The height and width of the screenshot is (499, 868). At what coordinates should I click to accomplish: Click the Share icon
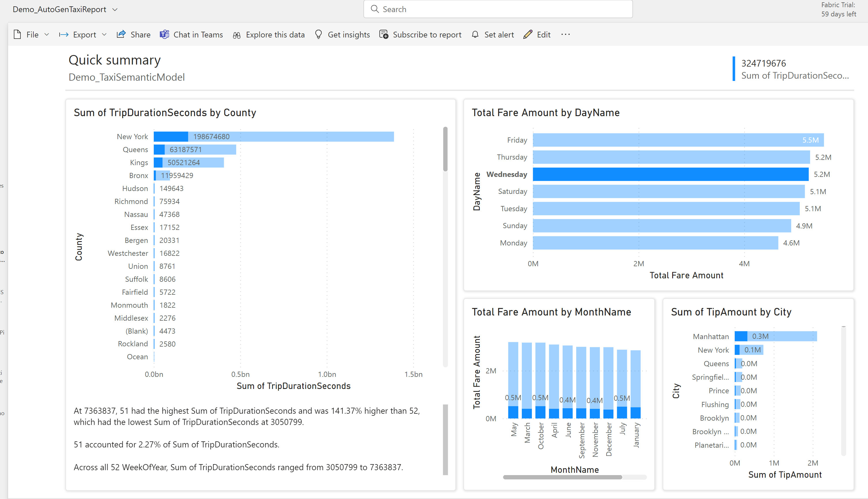tap(121, 34)
